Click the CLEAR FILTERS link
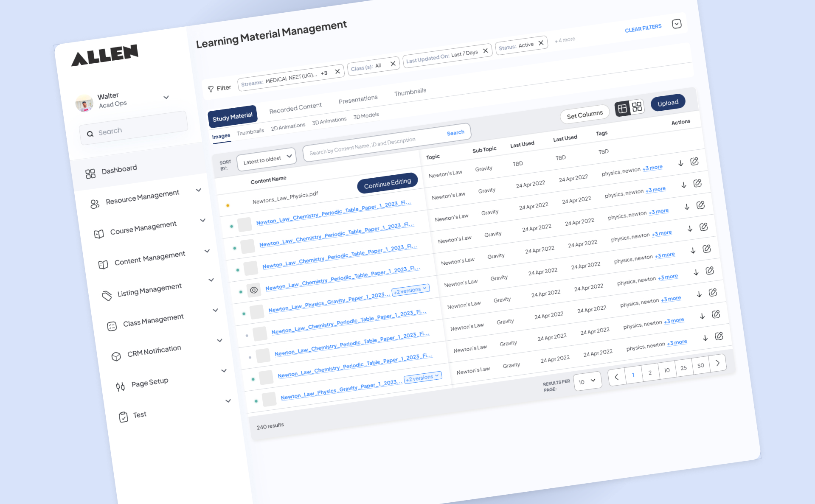This screenshot has width=815, height=504. [x=643, y=28]
